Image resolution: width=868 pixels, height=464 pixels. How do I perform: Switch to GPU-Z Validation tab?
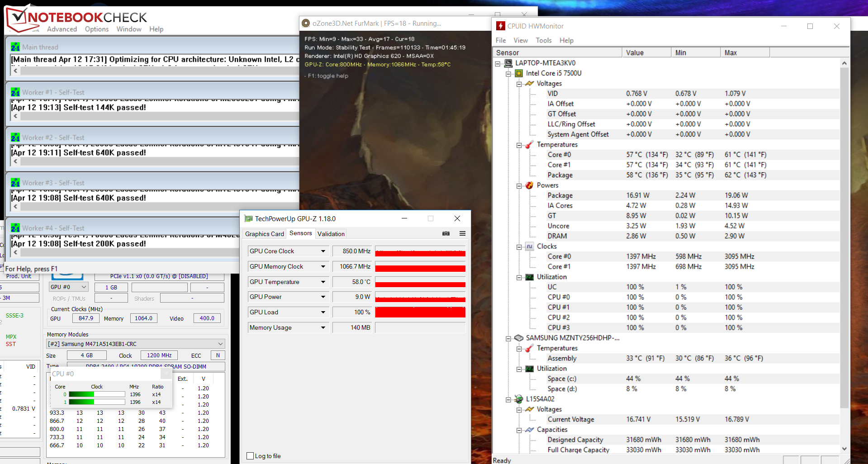(x=331, y=234)
